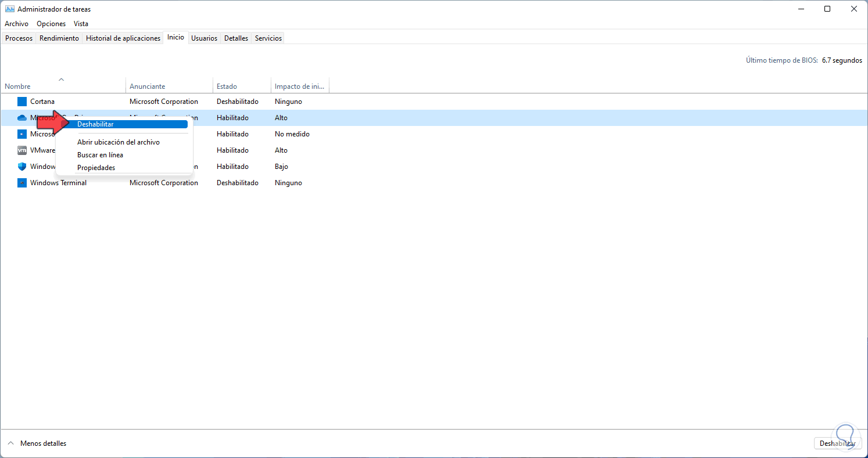Click Habilitado status in the OneDrive row
Image resolution: width=868 pixels, height=458 pixels.
pos(232,118)
